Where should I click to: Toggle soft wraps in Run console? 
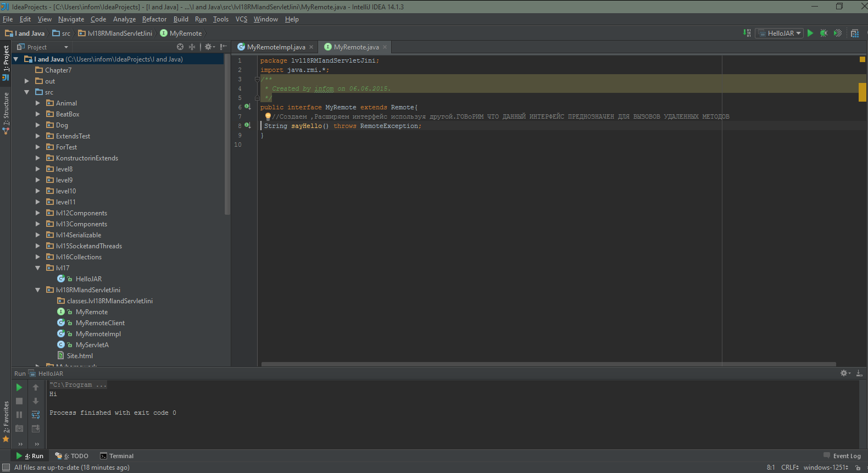36,415
